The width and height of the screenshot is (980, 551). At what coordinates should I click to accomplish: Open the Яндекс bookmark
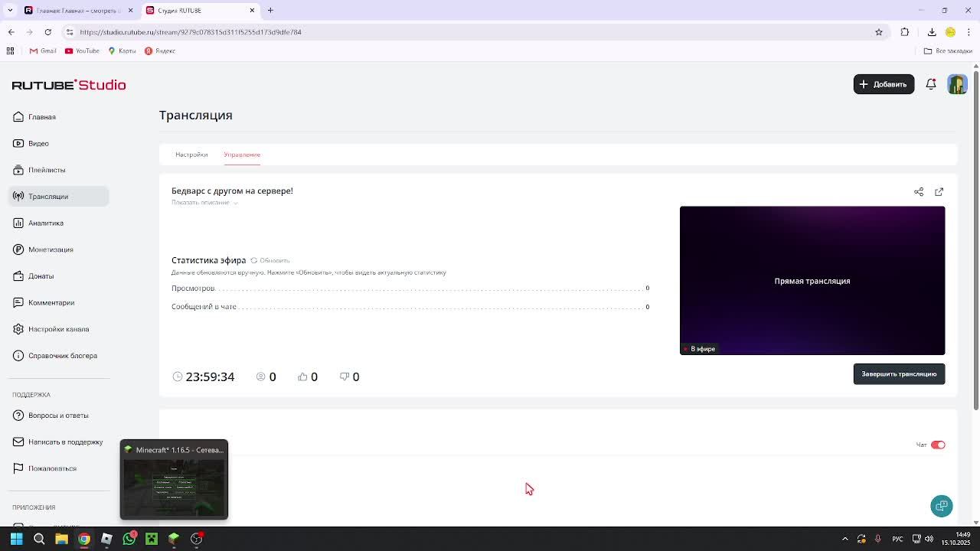click(x=160, y=51)
